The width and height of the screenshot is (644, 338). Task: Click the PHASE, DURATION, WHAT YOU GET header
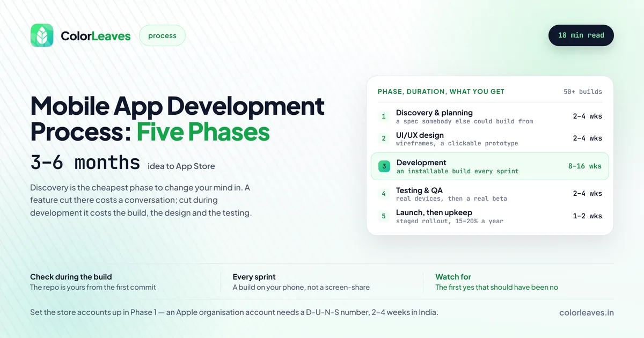(x=441, y=92)
